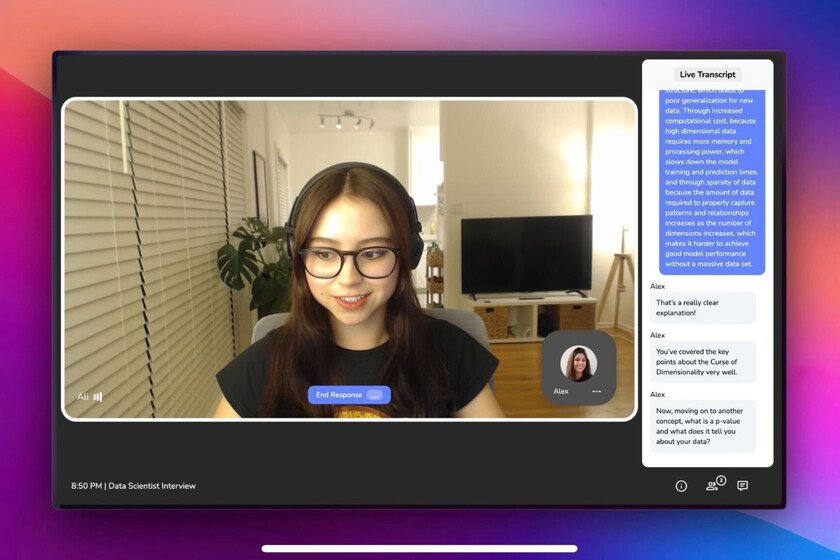Select the p-value question message
Screen dimensions: 840x560
click(x=703, y=426)
